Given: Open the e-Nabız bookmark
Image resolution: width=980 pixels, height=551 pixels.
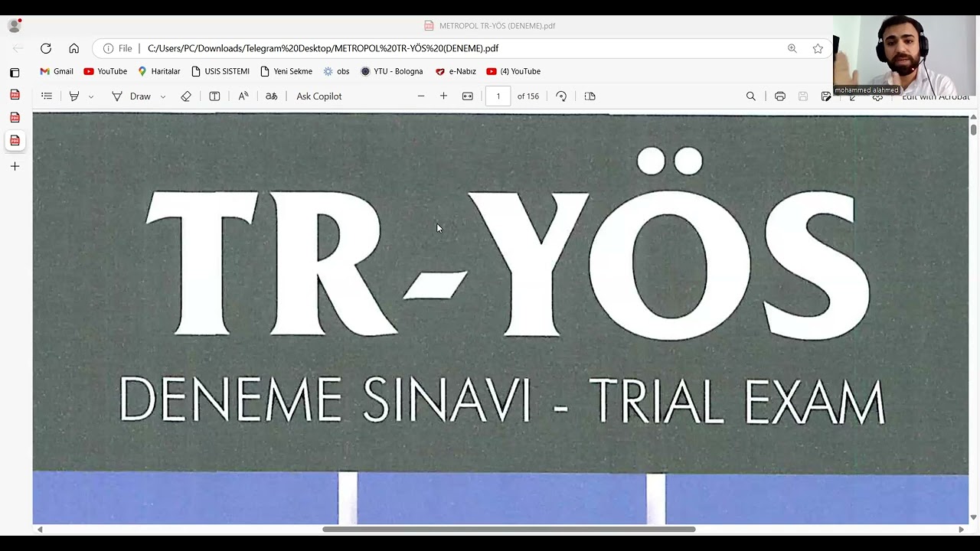Looking at the screenshot, I should [456, 71].
